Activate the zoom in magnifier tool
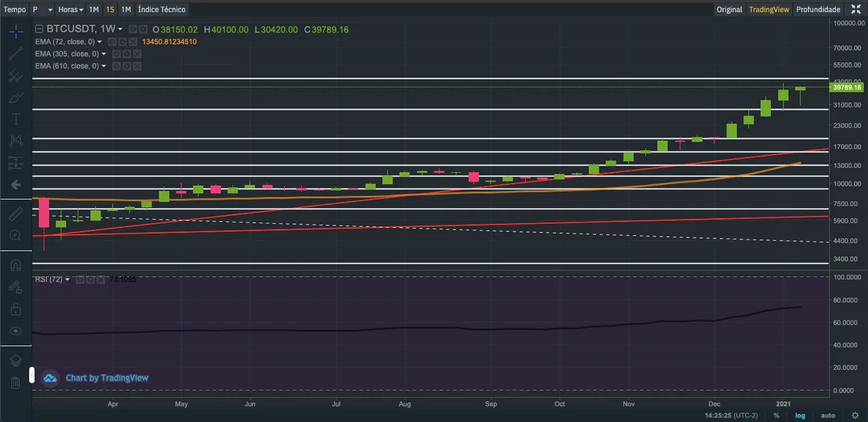 tap(16, 236)
